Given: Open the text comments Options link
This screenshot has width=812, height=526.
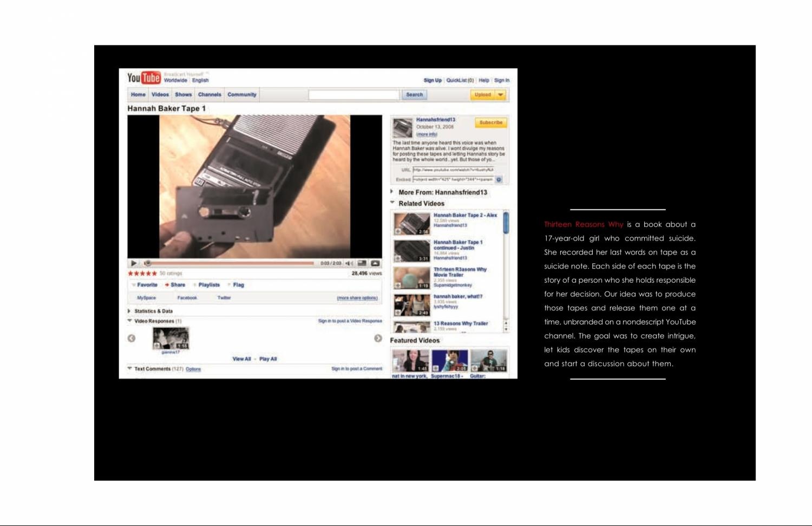Looking at the screenshot, I should 193,369.
